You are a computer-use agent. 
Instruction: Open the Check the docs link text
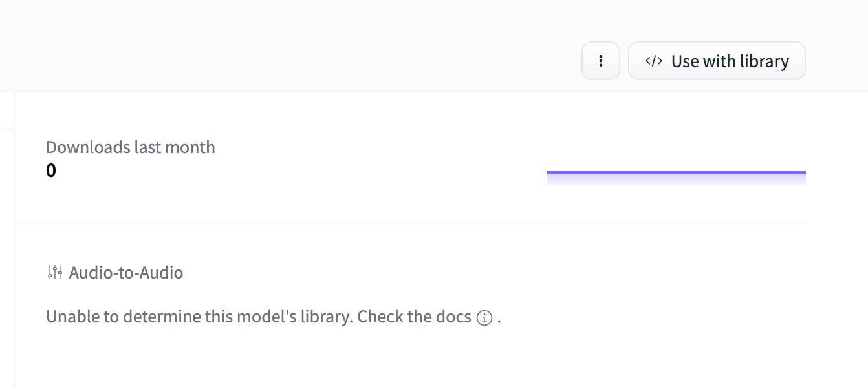coord(414,317)
